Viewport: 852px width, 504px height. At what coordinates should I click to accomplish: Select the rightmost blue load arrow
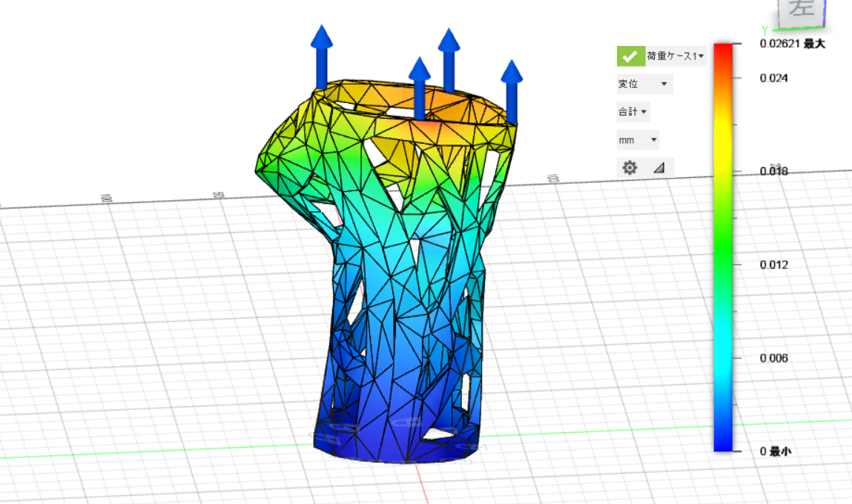click(x=512, y=91)
